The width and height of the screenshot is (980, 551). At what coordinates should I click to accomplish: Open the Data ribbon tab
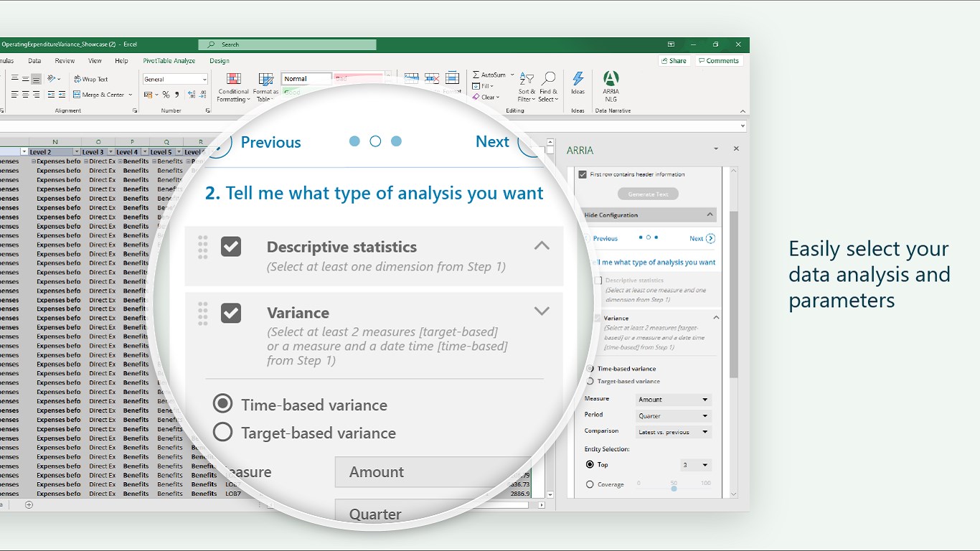click(34, 61)
